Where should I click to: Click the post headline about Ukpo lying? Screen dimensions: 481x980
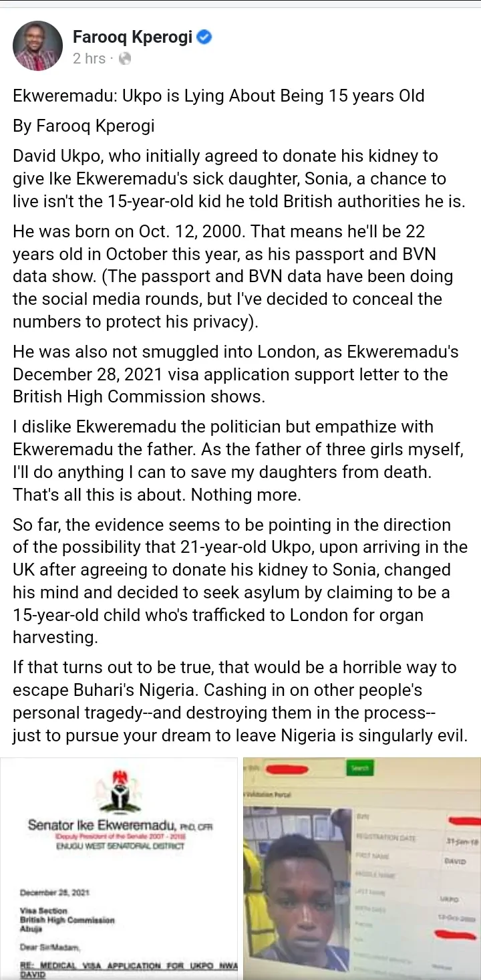(x=218, y=96)
